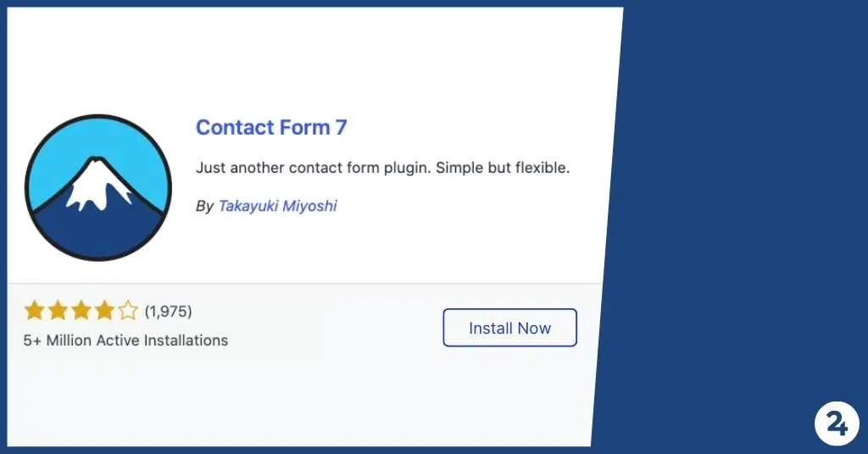Click the 5+ Million Active Installations text

(125, 340)
